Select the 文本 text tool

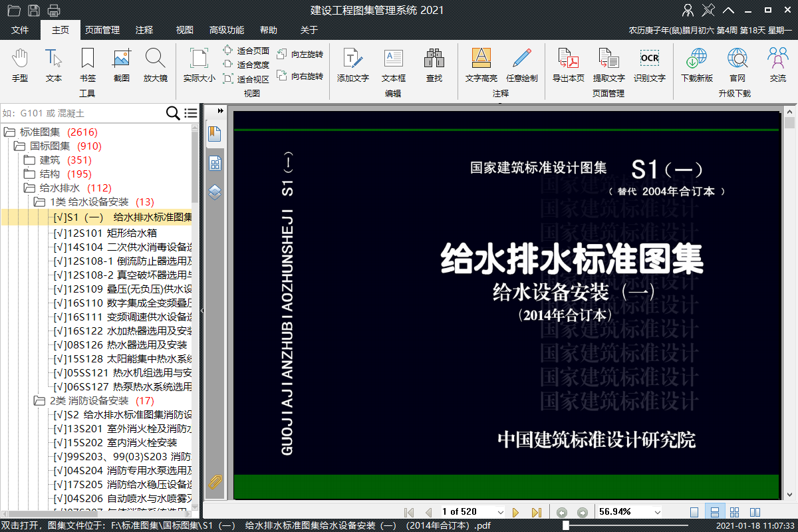point(54,65)
